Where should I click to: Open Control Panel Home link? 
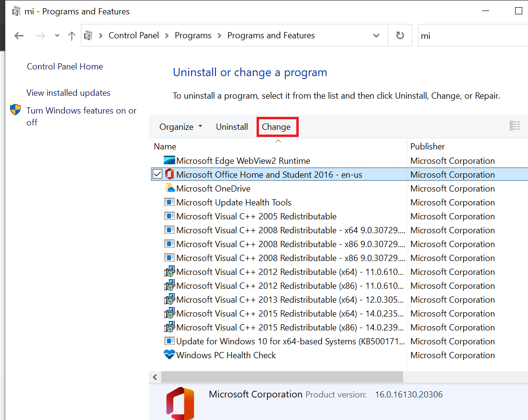tap(65, 67)
